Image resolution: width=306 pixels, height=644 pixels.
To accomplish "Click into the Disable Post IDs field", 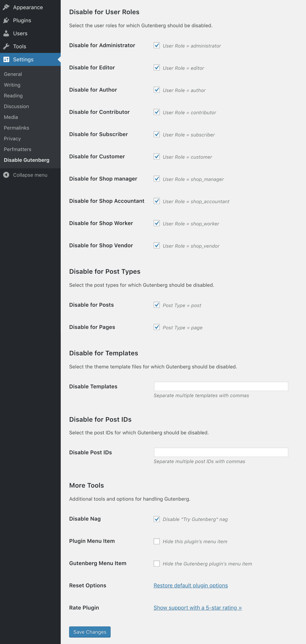I will click(x=221, y=452).
